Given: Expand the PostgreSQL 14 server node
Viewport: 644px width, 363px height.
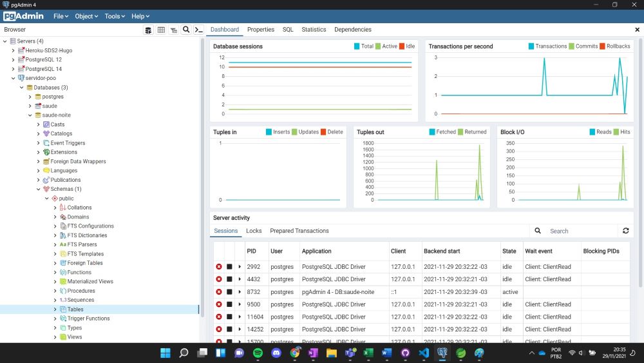Looking at the screenshot, I should click(x=13, y=69).
